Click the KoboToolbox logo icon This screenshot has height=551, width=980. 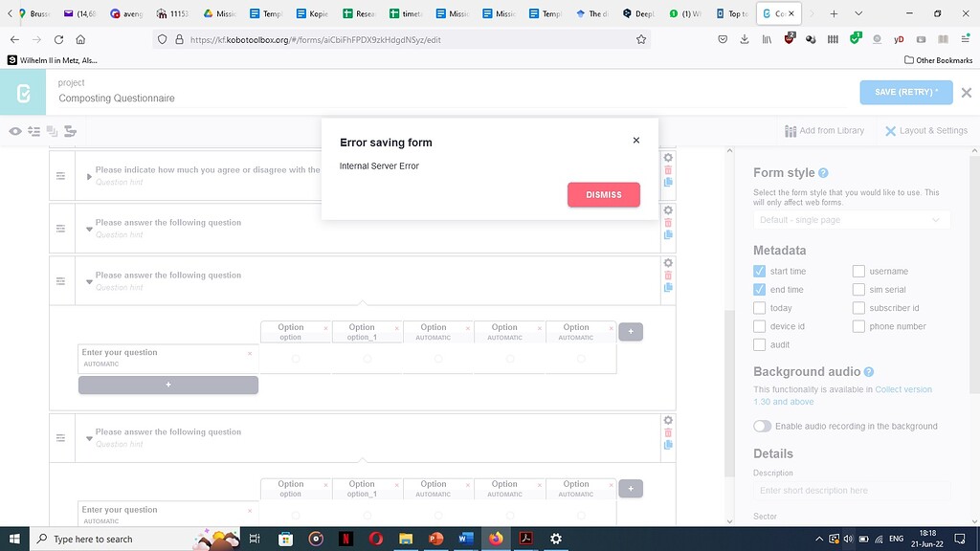[23, 93]
